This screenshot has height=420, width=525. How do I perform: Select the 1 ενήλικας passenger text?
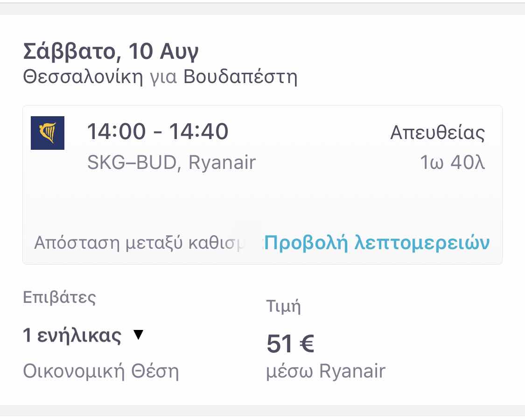pyautogui.click(x=72, y=336)
